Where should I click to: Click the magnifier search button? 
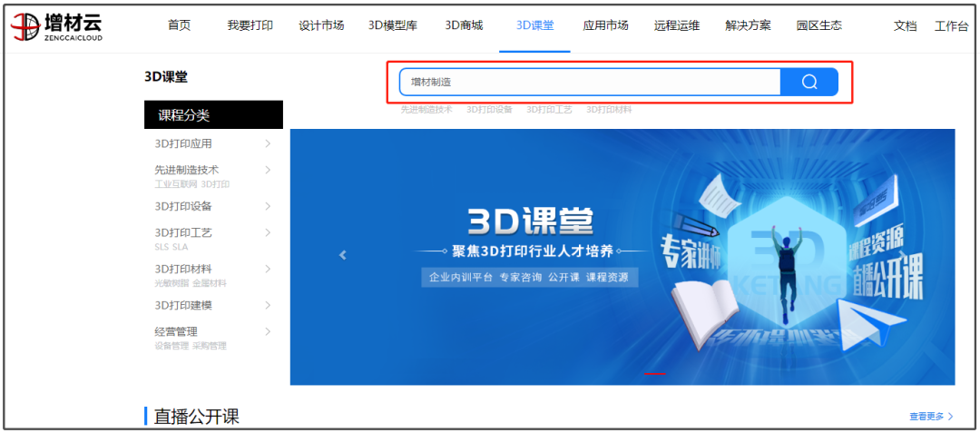pos(808,82)
